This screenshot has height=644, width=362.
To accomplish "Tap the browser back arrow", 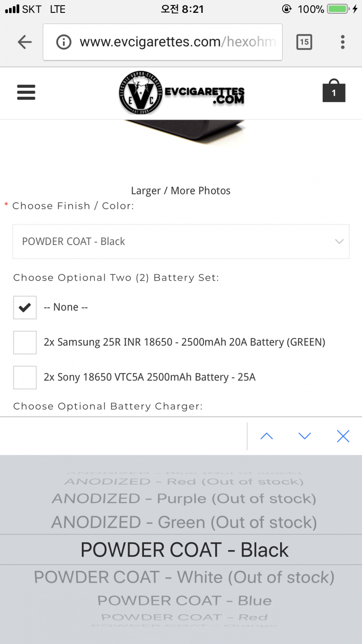I will 25,42.
